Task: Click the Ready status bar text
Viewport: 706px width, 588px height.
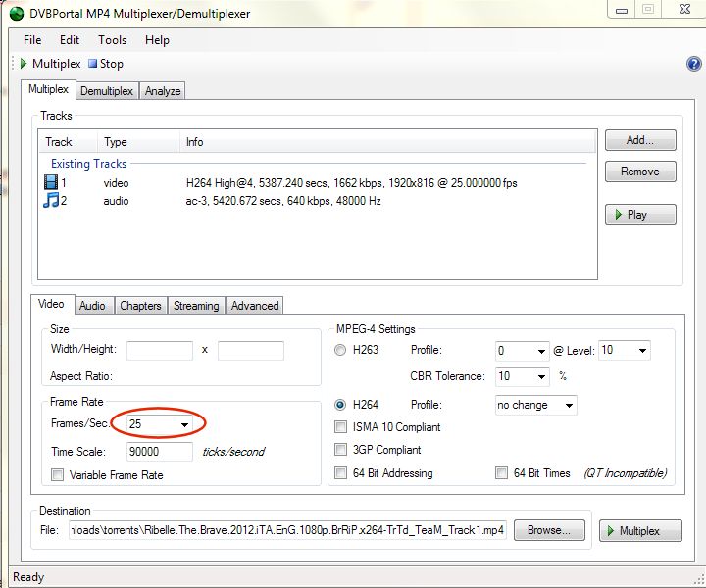Action: tap(28, 577)
